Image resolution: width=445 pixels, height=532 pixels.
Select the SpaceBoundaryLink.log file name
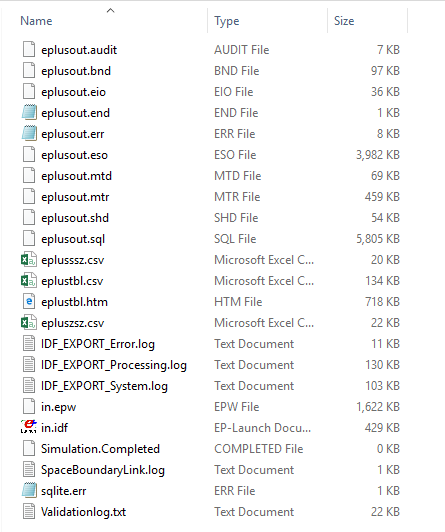click(x=103, y=470)
